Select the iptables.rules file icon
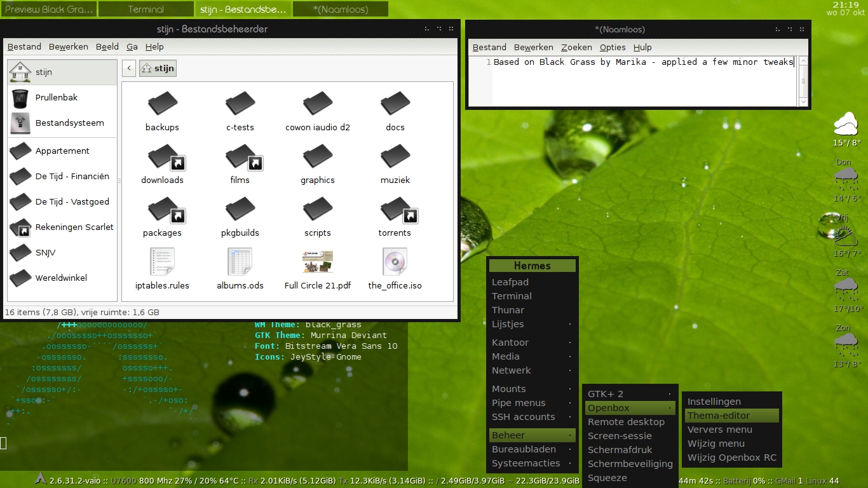Image resolution: width=868 pixels, height=488 pixels. (162, 262)
